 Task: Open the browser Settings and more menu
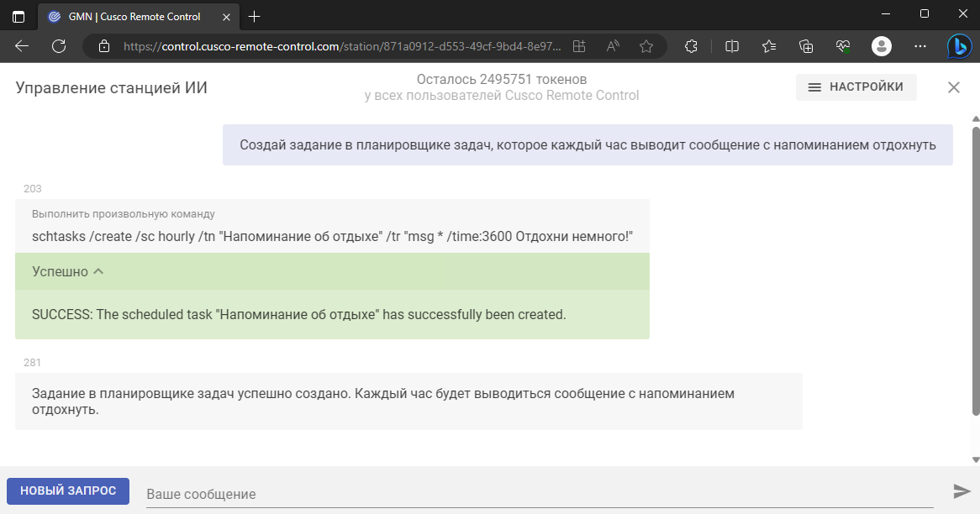[920, 46]
